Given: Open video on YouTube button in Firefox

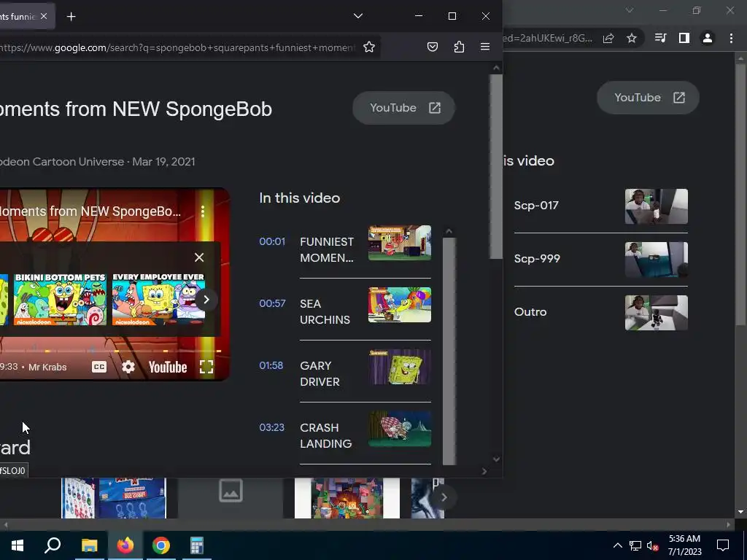Looking at the screenshot, I should tap(403, 108).
